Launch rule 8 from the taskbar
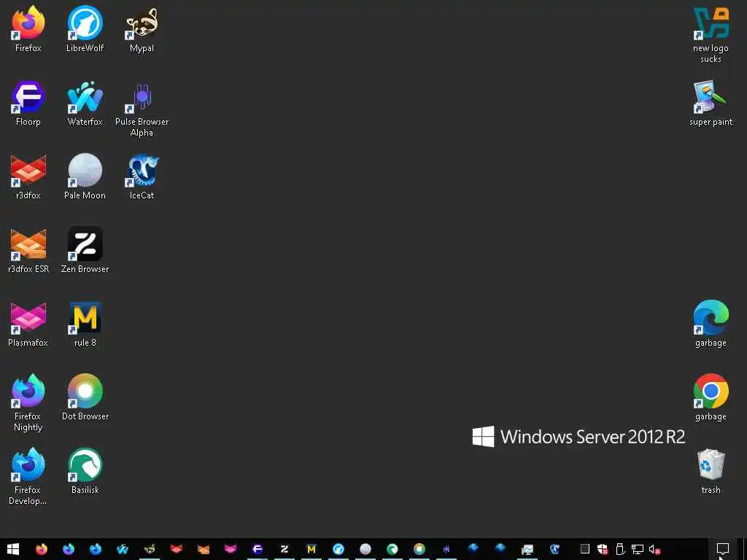 point(311,549)
